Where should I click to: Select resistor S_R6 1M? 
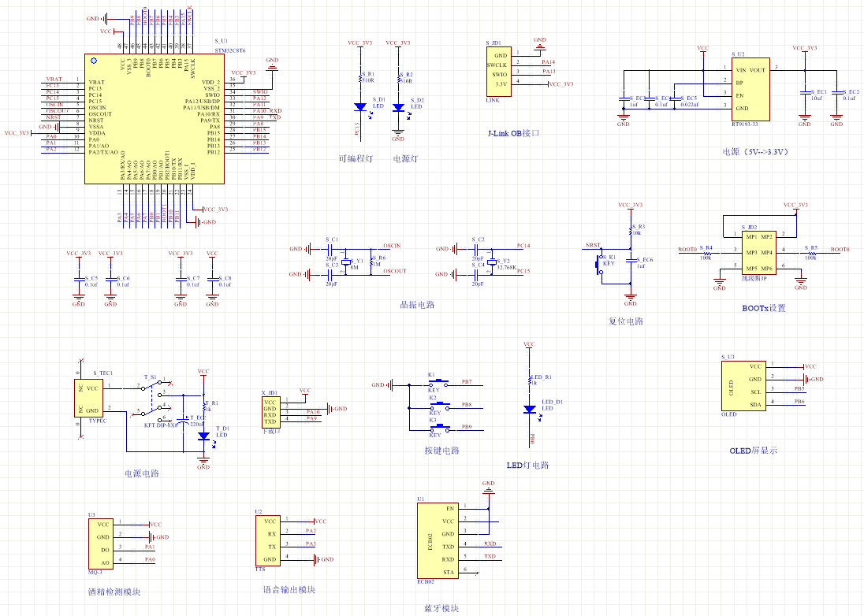(371, 261)
